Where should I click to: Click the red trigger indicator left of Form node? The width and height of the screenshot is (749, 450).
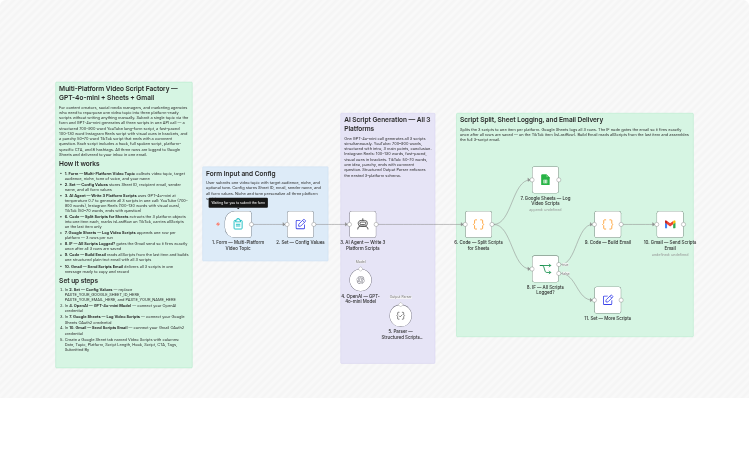(x=217, y=224)
